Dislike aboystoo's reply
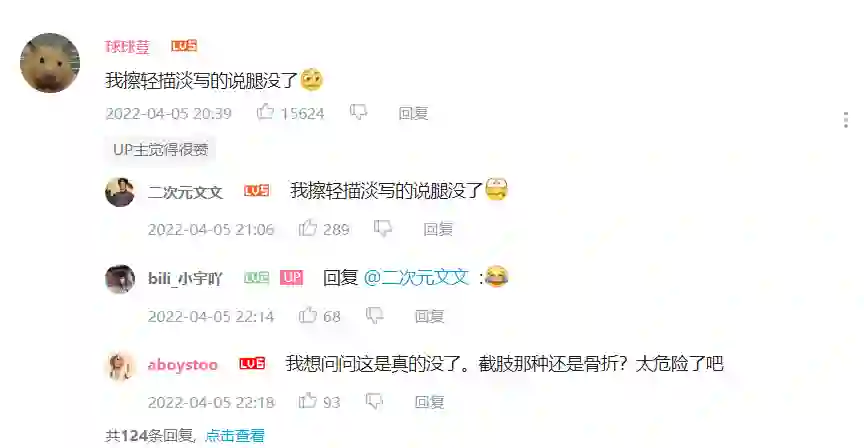The image size is (864, 448). (375, 401)
